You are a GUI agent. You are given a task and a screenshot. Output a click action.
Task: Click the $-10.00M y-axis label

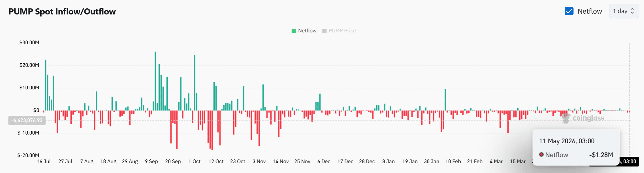28,133
